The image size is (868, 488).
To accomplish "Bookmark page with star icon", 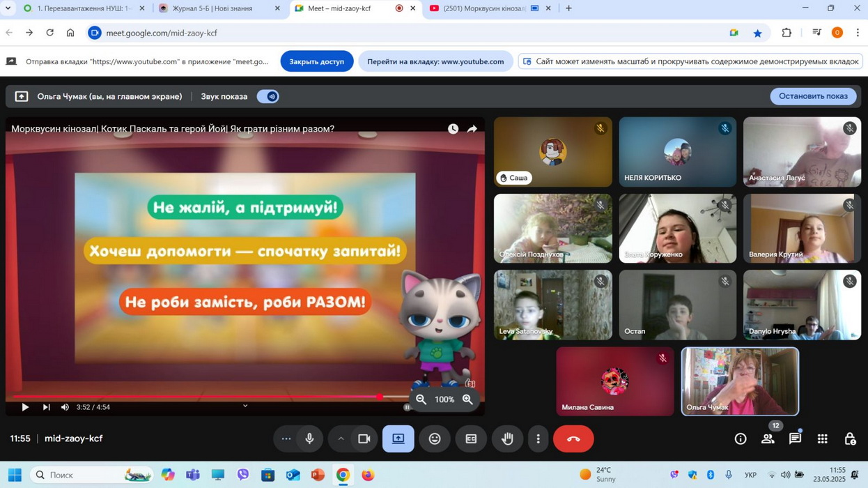I will point(757,33).
